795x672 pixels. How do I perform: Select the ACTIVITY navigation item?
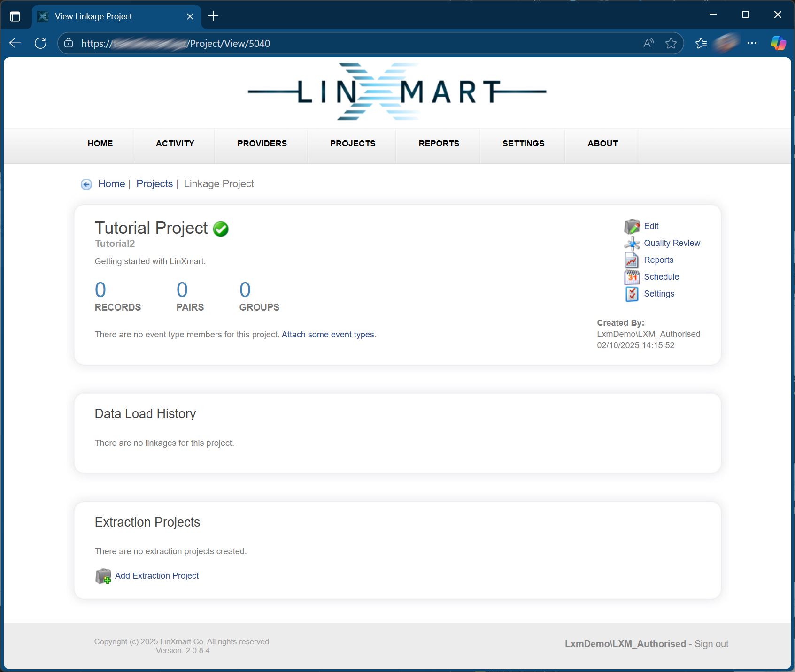pyautogui.click(x=175, y=144)
